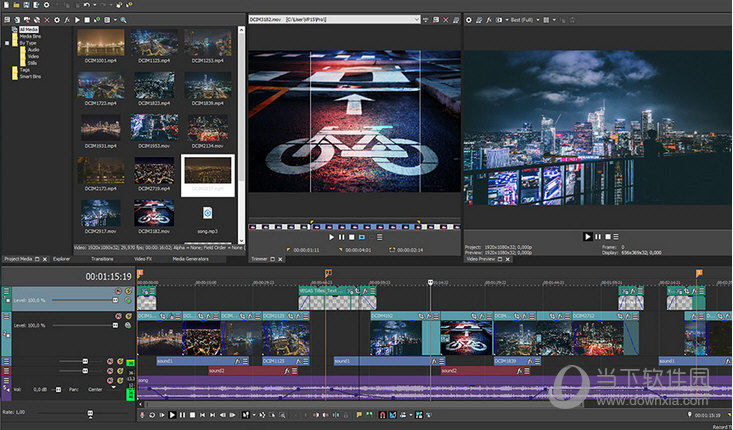Toggle Loop Playback in transport bar
733x430 pixels.
[x=152, y=415]
